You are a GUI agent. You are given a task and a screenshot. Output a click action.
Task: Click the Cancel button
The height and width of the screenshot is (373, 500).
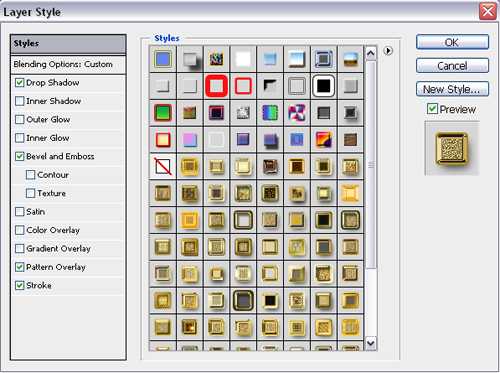coord(452,66)
